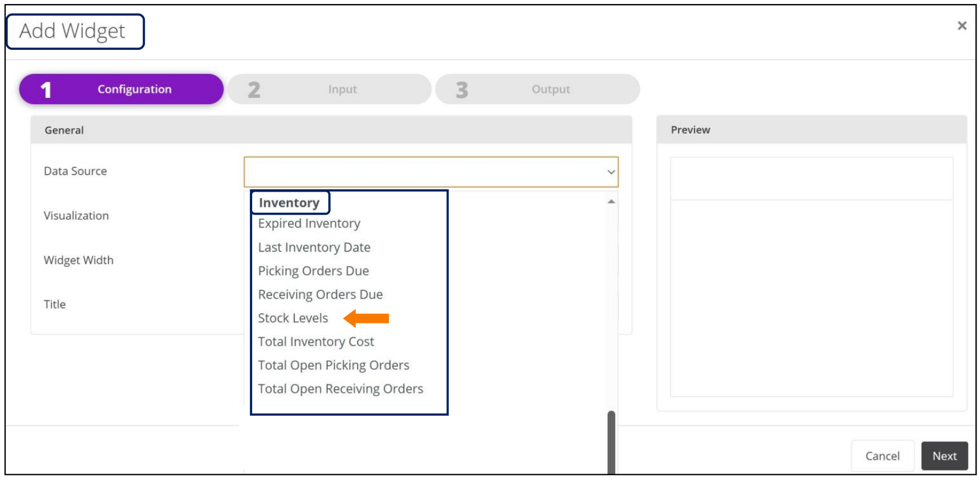Click the Data Source dropdown arrow
This screenshot has width=980, height=480.
(x=611, y=172)
